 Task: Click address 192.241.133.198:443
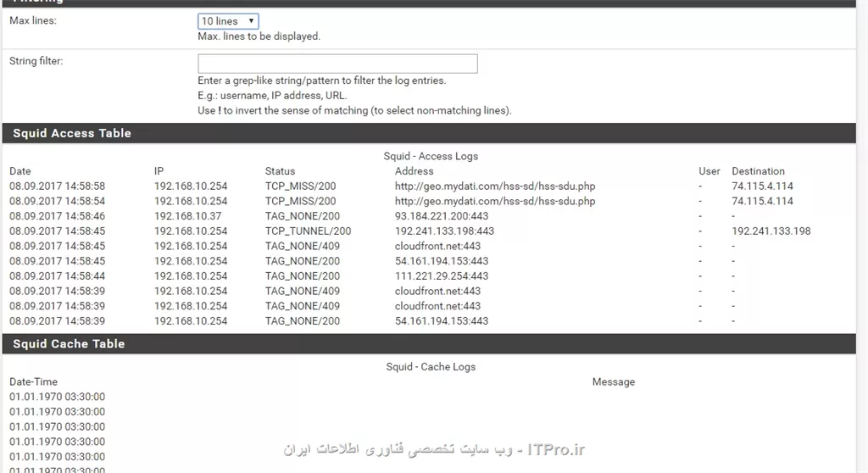click(444, 231)
